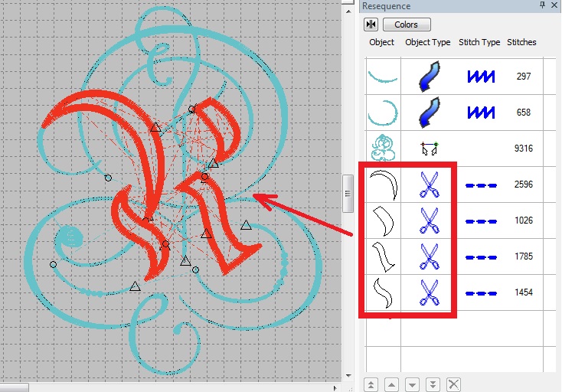This screenshot has height=392, width=562.
Task: Click the delete X button at panel bottom
Action: point(453,384)
